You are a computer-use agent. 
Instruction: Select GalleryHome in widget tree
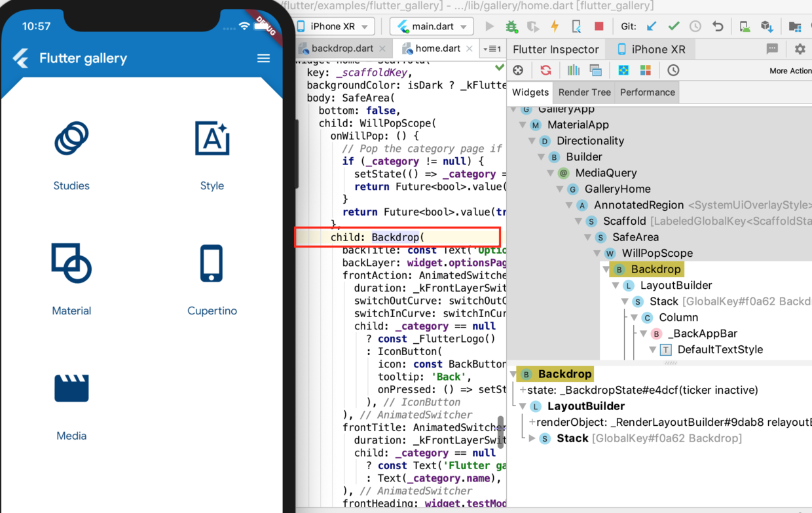[x=618, y=189]
